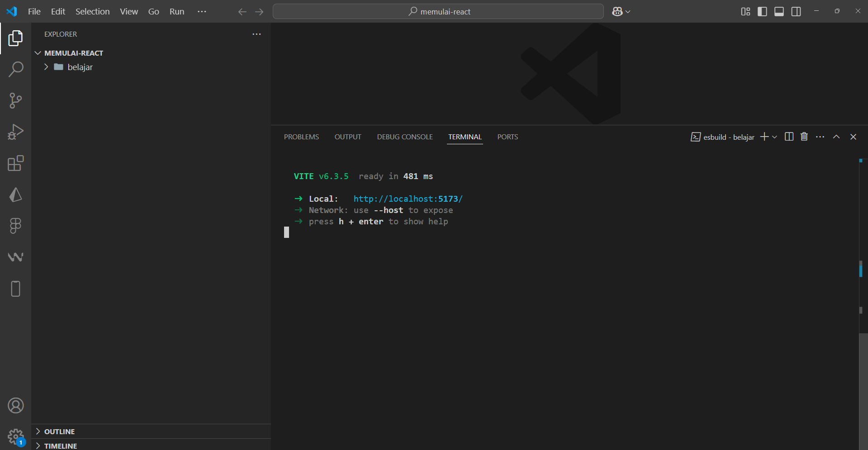Kill terminal with the trash icon
868x450 pixels.
tap(804, 137)
